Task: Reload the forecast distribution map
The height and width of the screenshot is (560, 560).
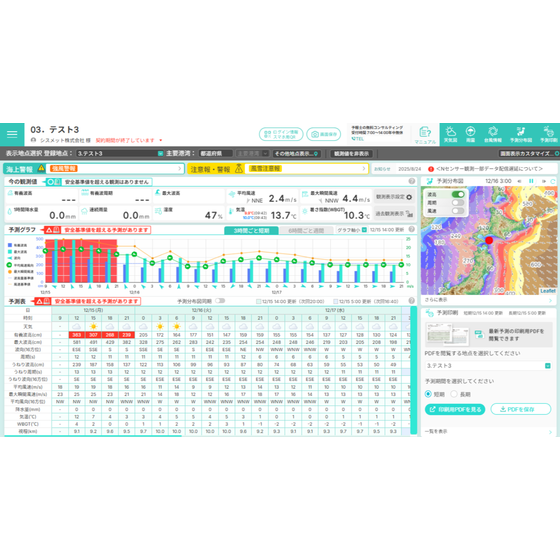Action: tap(553, 181)
